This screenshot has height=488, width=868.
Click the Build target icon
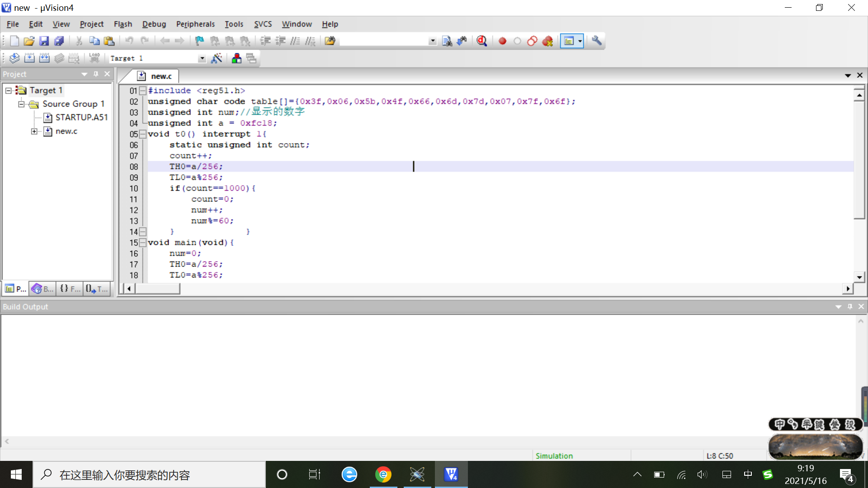pos(29,58)
